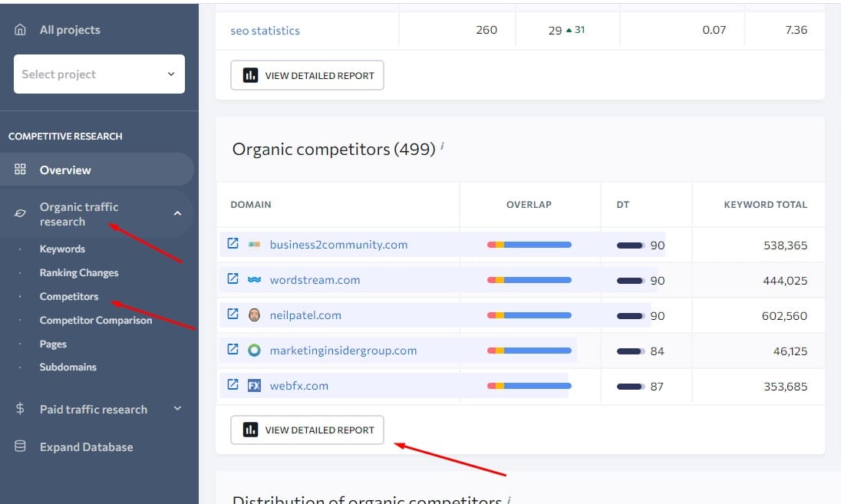Screen dimensions: 841x504
Task: Open Pages in the sidebar
Action: [53, 344]
